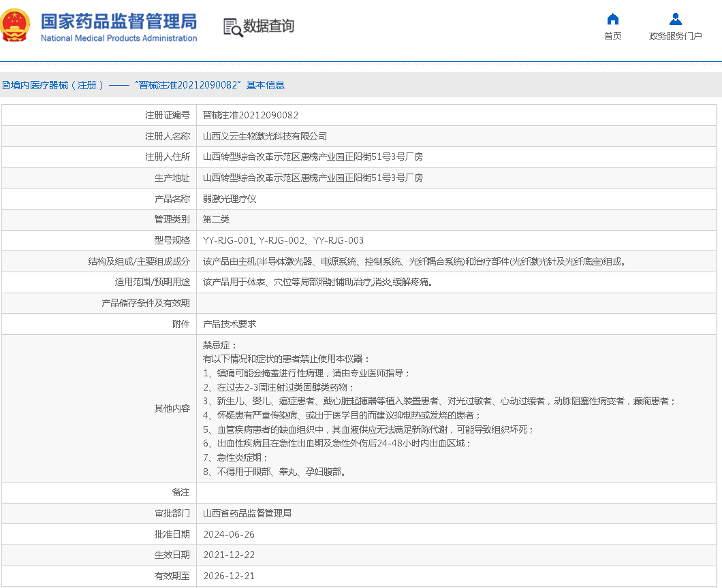Viewport: 722px width, 588px height.
Task: Click the national emblem logo
Action: [x=16, y=27]
